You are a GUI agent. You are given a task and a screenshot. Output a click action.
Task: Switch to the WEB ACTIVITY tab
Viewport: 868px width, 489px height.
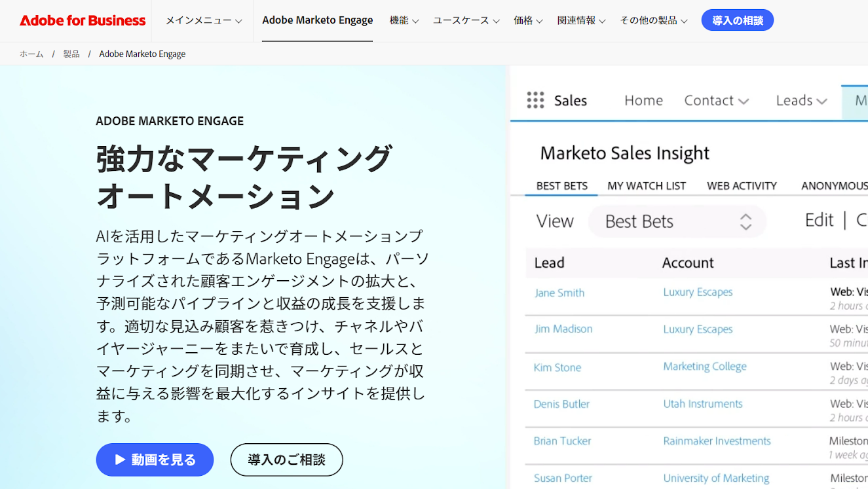(x=742, y=185)
